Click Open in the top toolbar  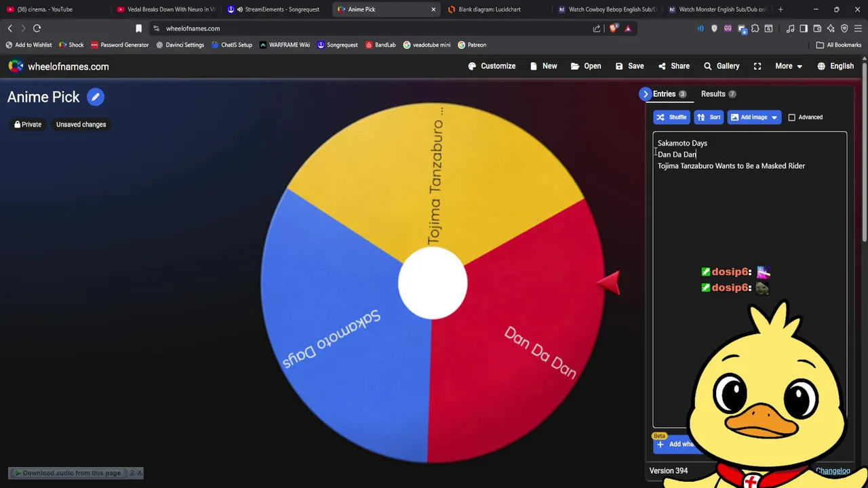(x=586, y=66)
